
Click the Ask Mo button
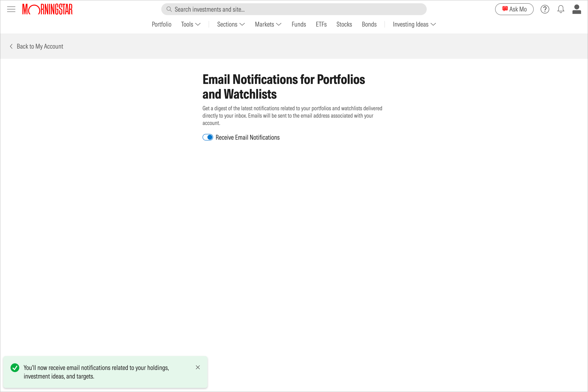tap(514, 9)
